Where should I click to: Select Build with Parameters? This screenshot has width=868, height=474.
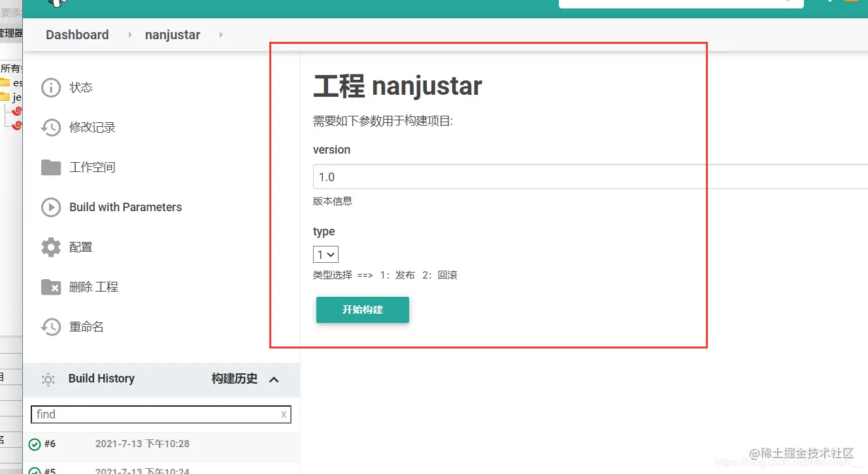(125, 207)
